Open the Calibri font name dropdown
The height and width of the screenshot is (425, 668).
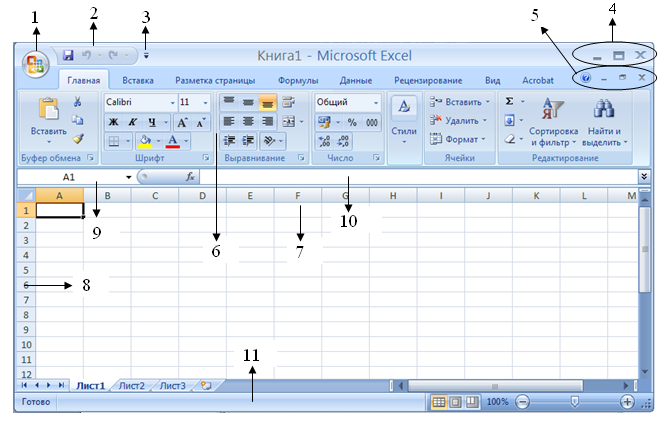pos(173,103)
